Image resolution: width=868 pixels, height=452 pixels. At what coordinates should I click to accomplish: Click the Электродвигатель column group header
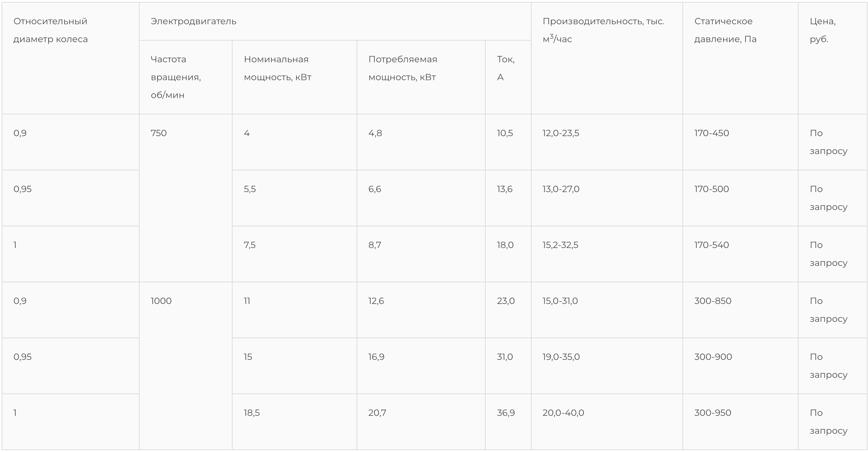pos(193,21)
